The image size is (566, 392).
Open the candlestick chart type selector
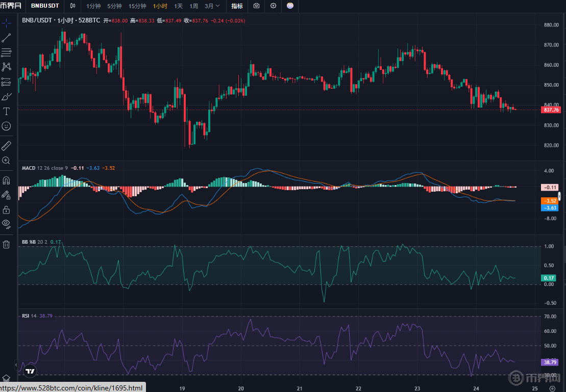pyautogui.click(x=73, y=6)
